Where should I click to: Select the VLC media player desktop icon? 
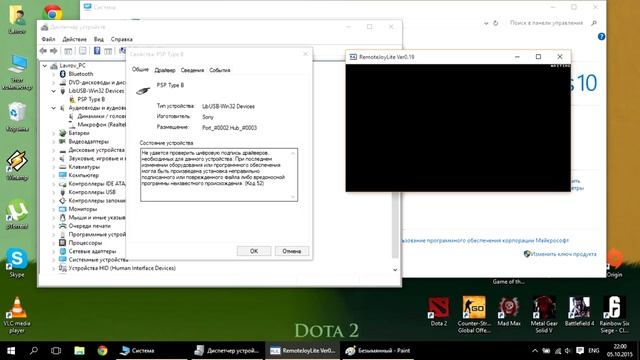[x=17, y=315]
